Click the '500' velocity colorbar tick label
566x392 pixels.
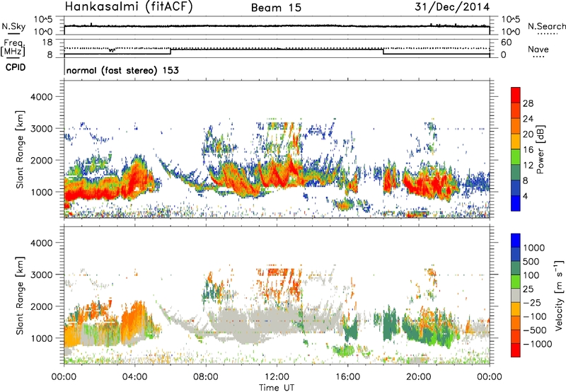(533, 262)
